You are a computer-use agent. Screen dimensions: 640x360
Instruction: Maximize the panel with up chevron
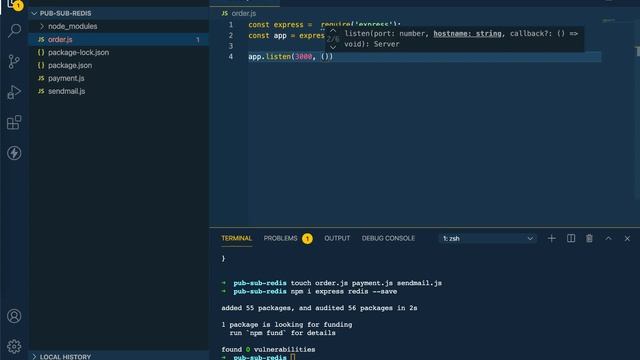pyautogui.click(x=609, y=238)
